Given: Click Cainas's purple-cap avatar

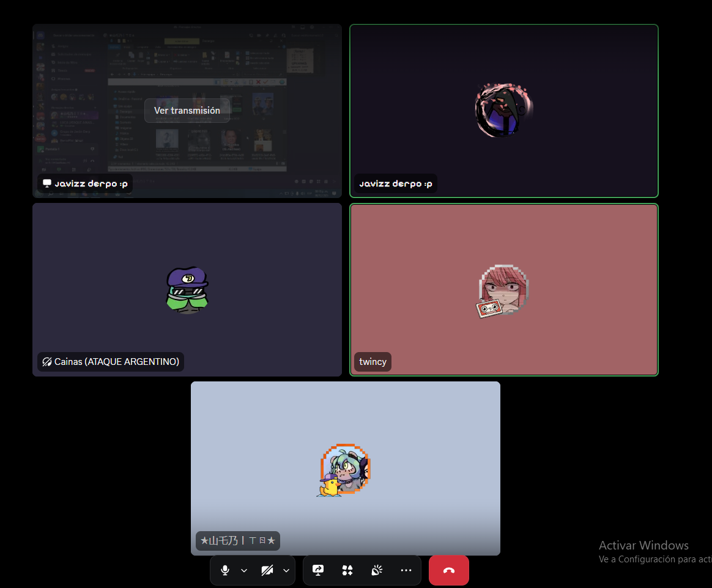Looking at the screenshot, I should [x=187, y=290].
